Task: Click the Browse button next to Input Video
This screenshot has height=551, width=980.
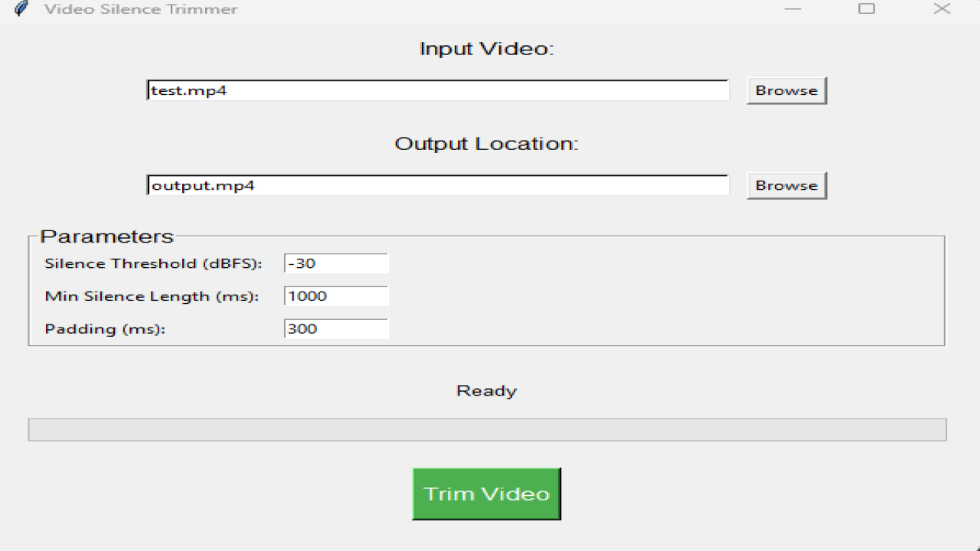Action: coord(786,90)
